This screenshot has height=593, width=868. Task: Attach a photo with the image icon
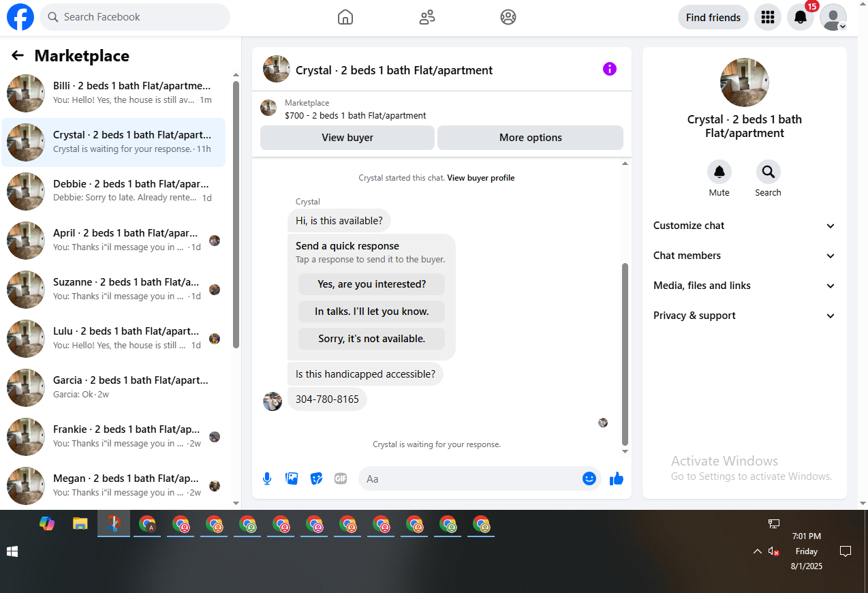pyautogui.click(x=292, y=478)
